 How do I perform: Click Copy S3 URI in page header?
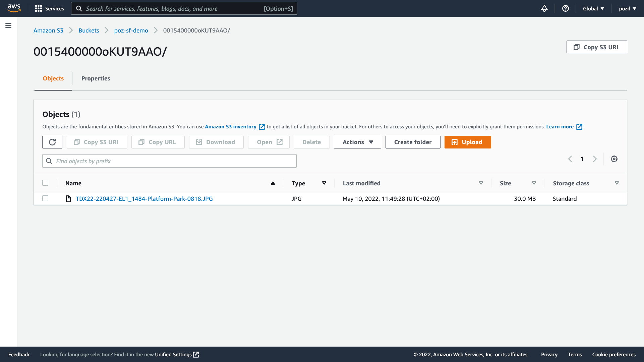pos(596,47)
